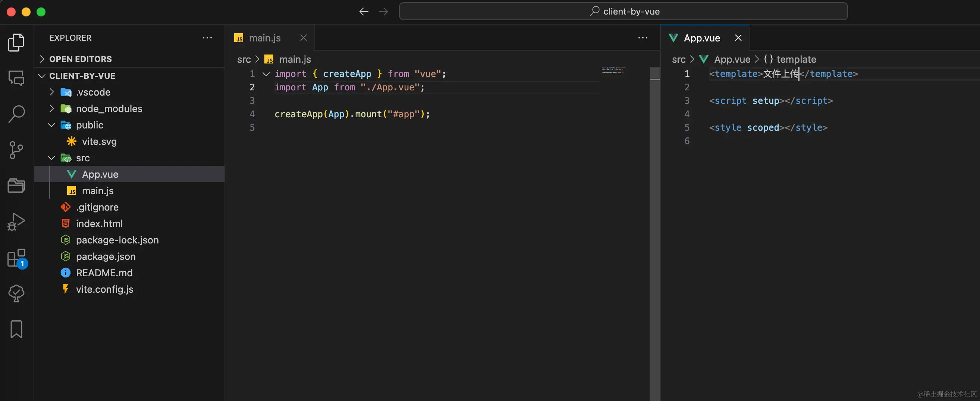
Task: Open more actions for main.js editor group
Action: click(x=643, y=38)
